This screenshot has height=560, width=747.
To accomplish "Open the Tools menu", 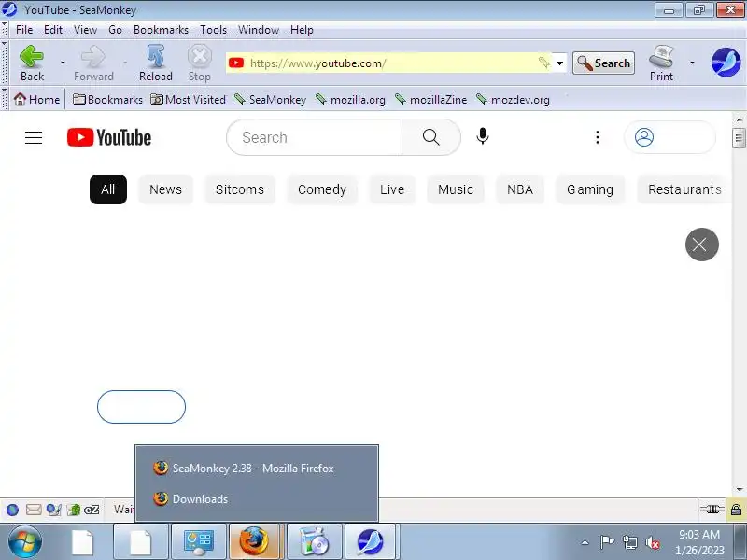I will [213, 30].
